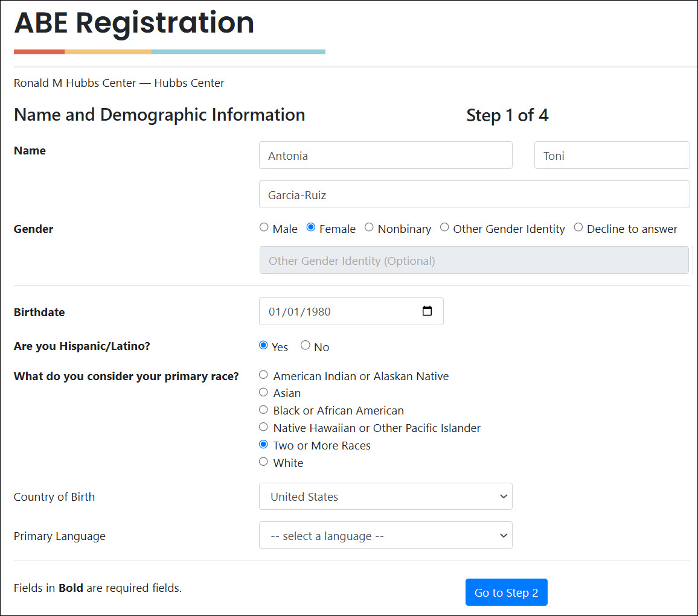
Task: Click the Other Gender Identity text box
Action: (474, 261)
